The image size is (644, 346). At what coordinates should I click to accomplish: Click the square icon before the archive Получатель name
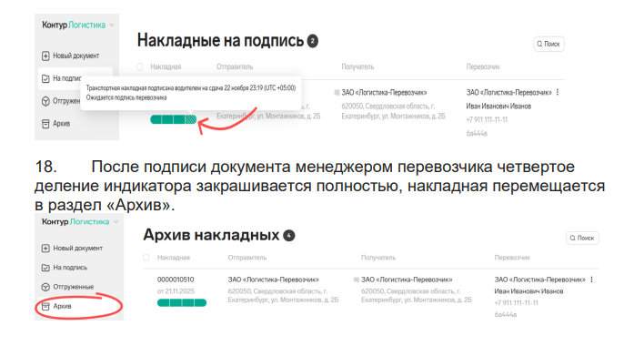click(356, 280)
